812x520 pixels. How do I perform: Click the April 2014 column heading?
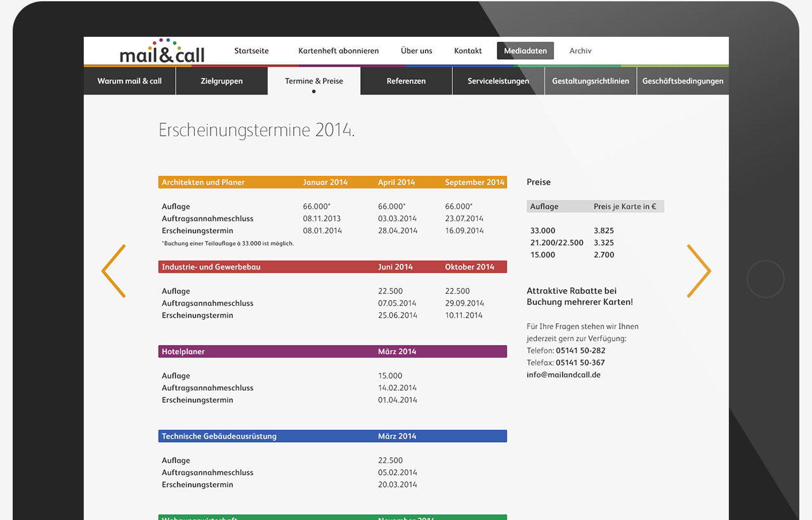[x=396, y=182]
